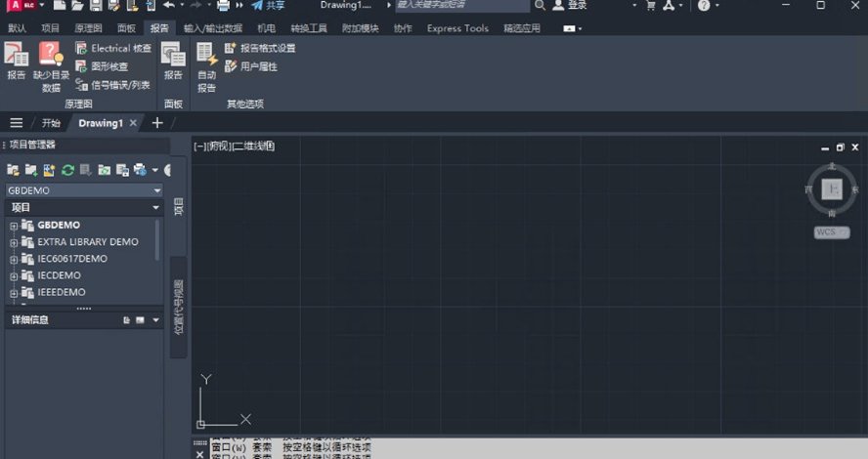Switch to the 项目 ribbon tab
Viewport: 868px width, 459px height.
point(50,28)
